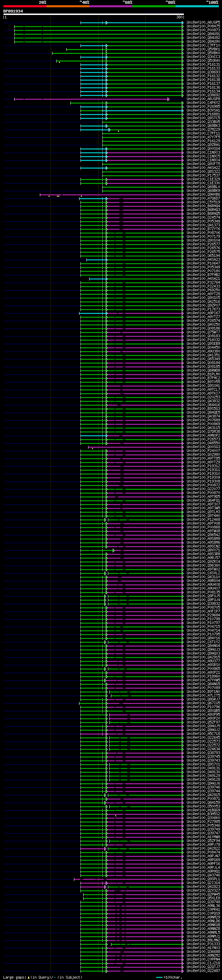Open hit UniRef100_Q84U91
Image resolution: width=222 pixels, height=980 pixels.
(x=203, y=34)
